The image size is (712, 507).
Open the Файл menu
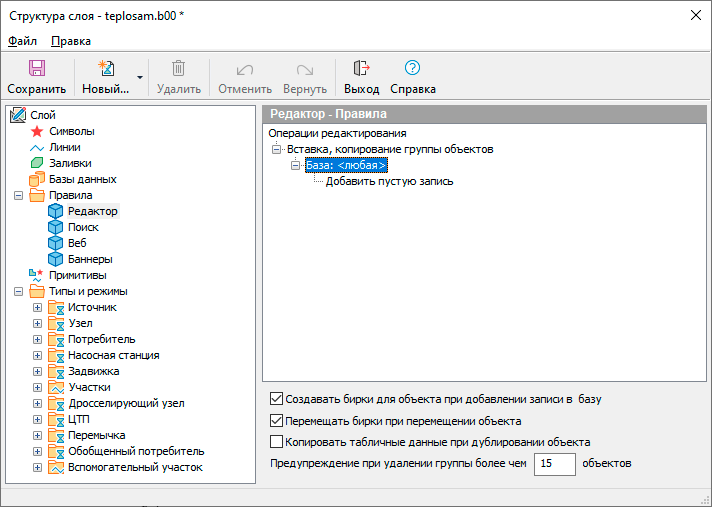22,41
